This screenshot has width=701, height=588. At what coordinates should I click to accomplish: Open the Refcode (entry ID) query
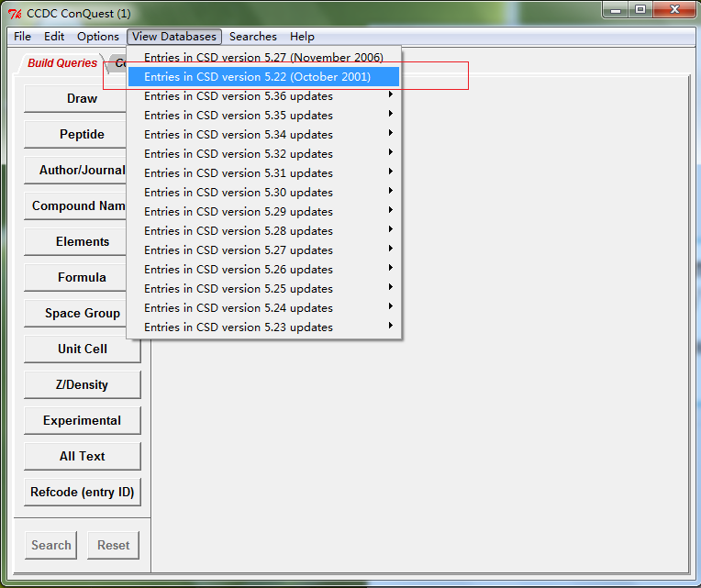point(83,492)
